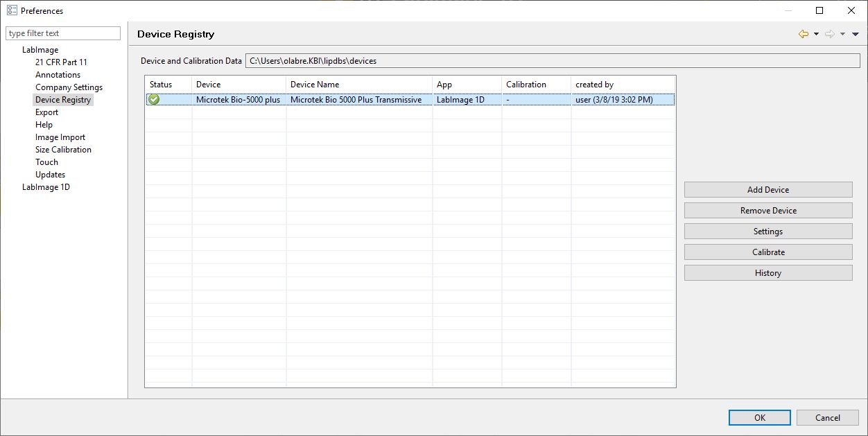The image size is (868, 436).
Task: Open Updates preferences page
Action: click(50, 175)
